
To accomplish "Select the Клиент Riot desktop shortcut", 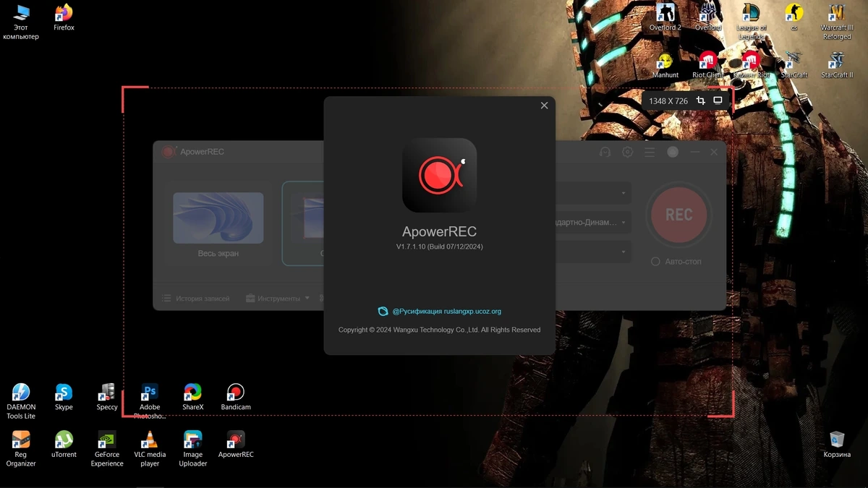I will pyautogui.click(x=751, y=65).
